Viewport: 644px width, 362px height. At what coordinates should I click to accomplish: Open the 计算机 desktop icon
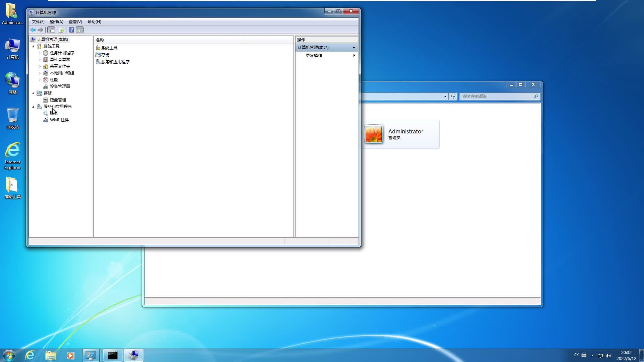(13, 49)
